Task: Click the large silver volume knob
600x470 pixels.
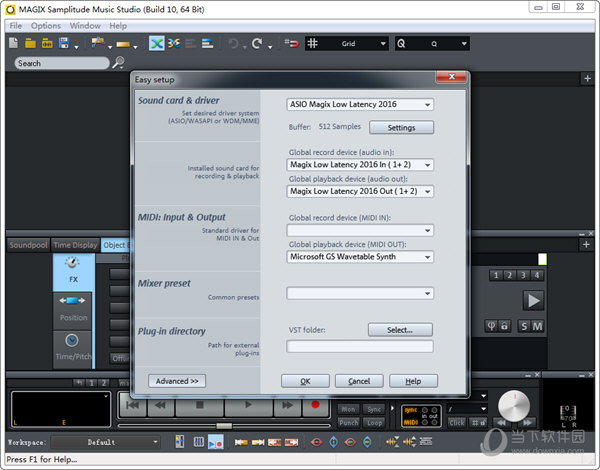Action: pos(514,406)
